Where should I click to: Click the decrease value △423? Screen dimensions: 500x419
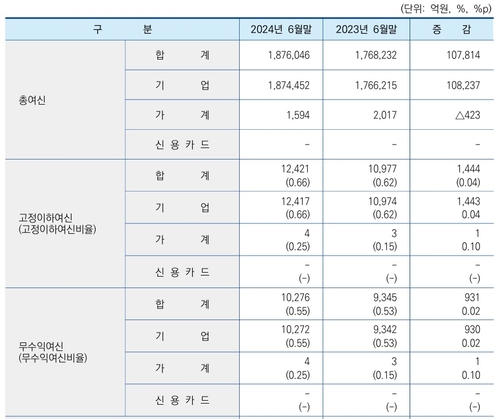pos(468,115)
